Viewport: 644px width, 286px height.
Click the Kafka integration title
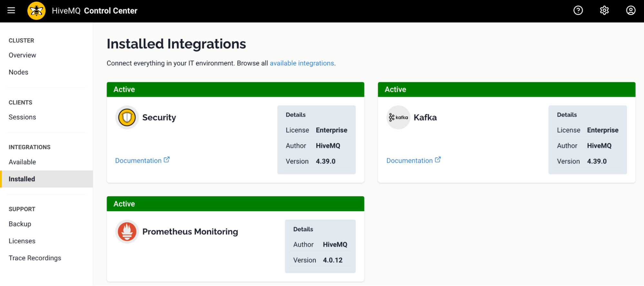click(x=425, y=117)
